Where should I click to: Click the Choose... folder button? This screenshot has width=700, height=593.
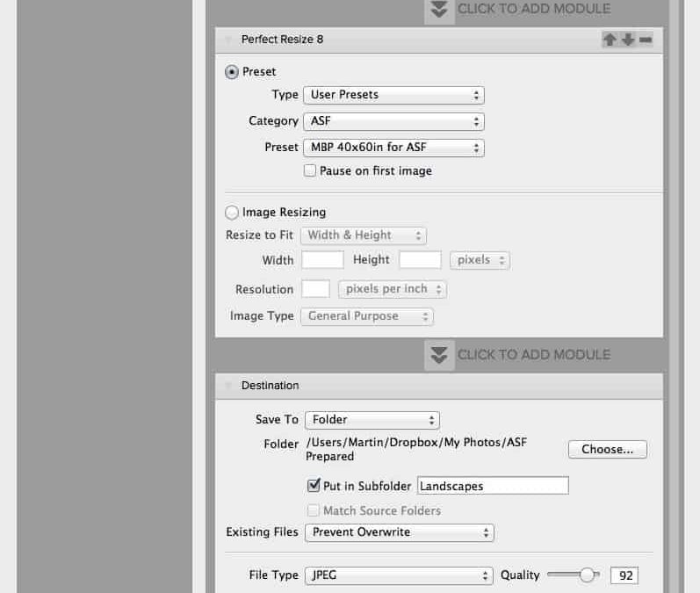(x=607, y=450)
